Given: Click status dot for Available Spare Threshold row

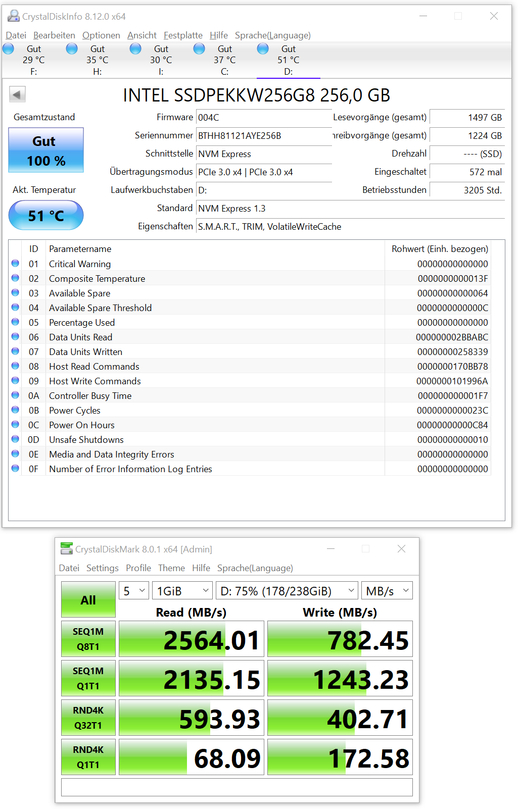Looking at the screenshot, I should [15, 307].
